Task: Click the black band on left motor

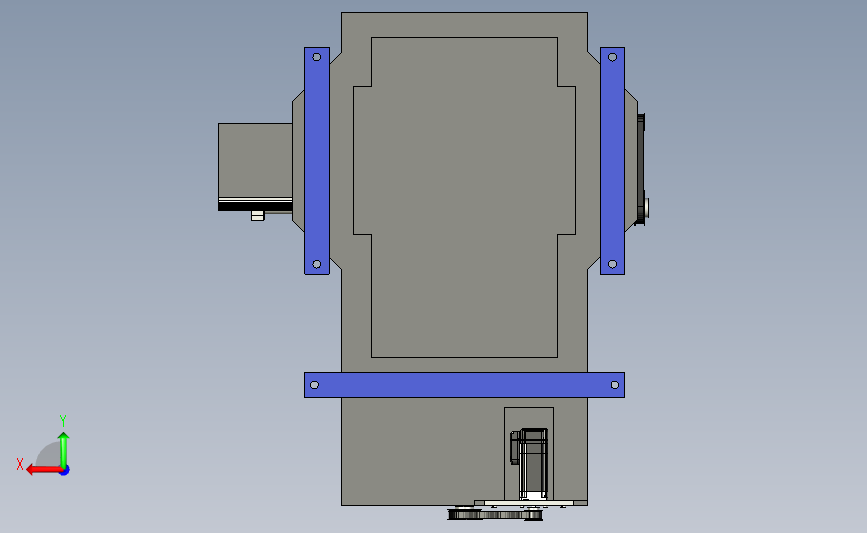Action: click(255, 206)
